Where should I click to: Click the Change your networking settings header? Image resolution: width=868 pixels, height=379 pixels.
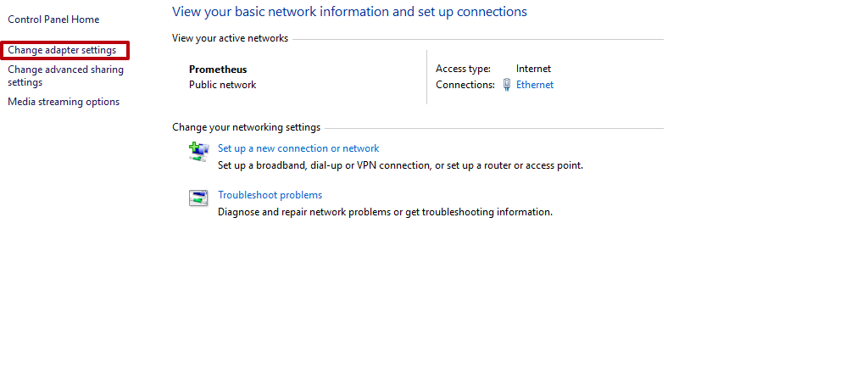pyautogui.click(x=246, y=127)
